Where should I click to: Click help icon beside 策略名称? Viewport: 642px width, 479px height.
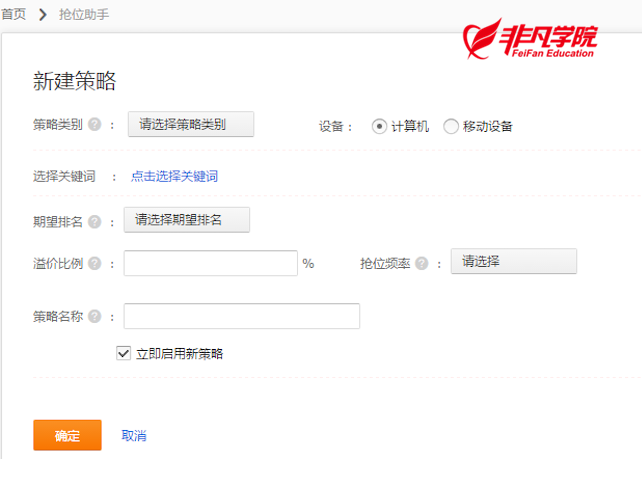95,316
